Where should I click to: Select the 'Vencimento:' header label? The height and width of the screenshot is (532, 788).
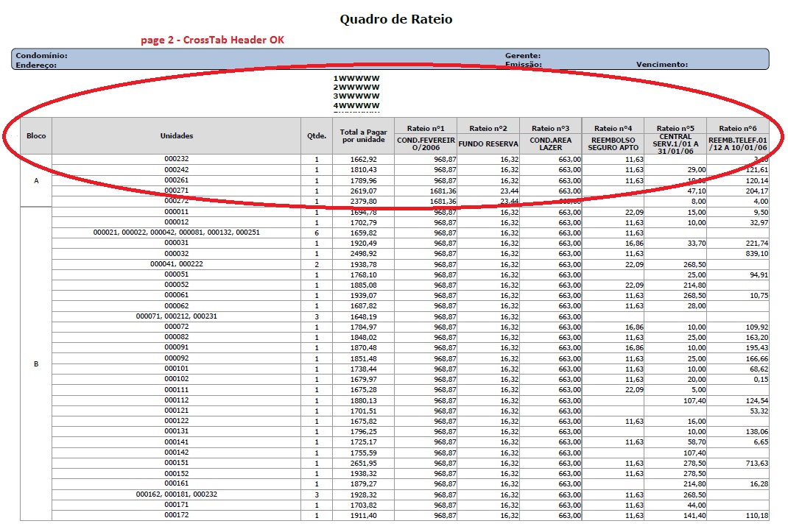[662, 64]
